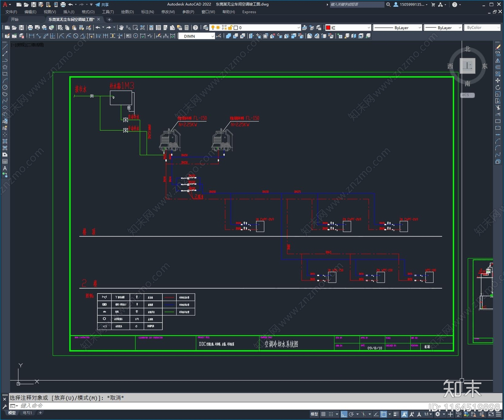Open the 标注(N) menu
504x420 pixels.
coord(147,12)
